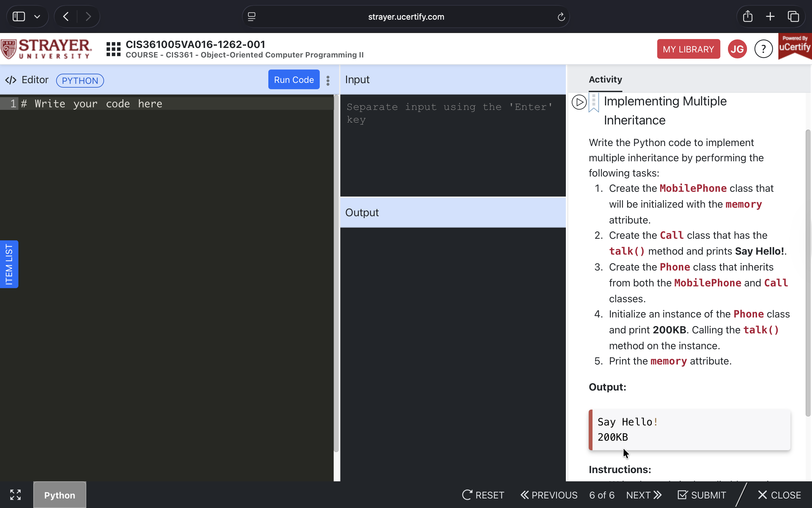Screen dimensions: 812x508
Task: Click the Editor code brackets icon
Action: (x=11, y=80)
